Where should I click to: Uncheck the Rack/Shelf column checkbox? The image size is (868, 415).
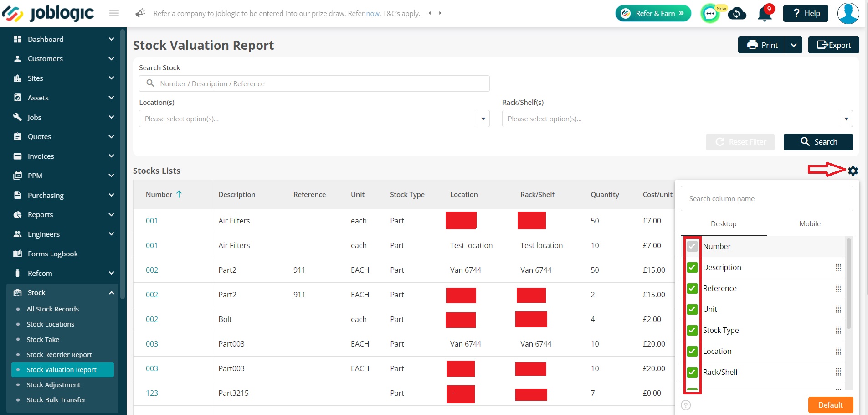pos(692,372)
